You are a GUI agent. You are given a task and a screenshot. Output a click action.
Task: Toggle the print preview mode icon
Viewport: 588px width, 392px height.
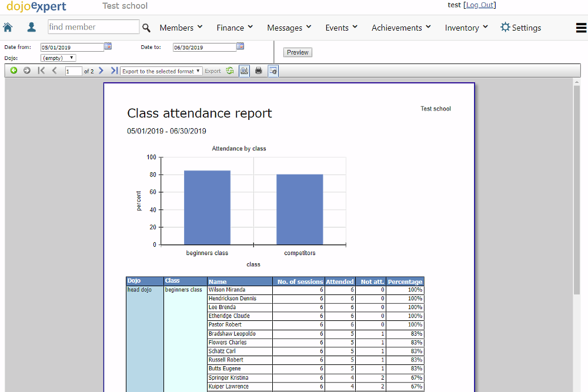[x=244, y=71]
